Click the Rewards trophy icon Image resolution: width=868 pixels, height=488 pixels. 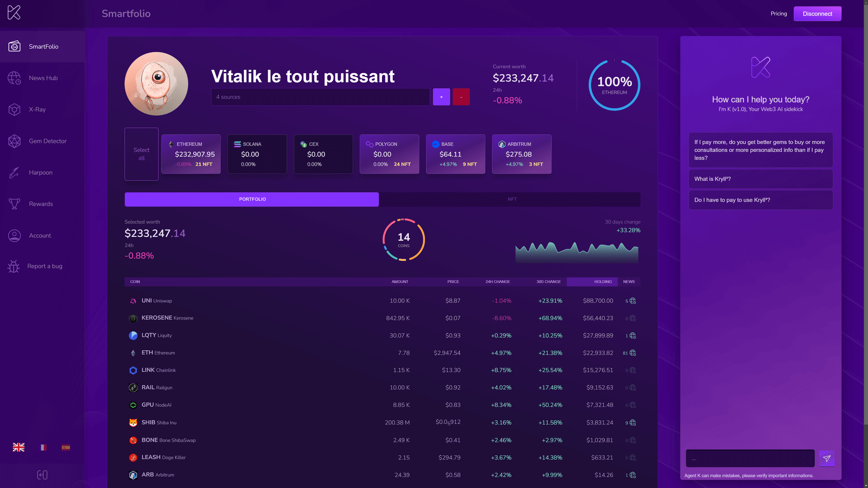14,204
